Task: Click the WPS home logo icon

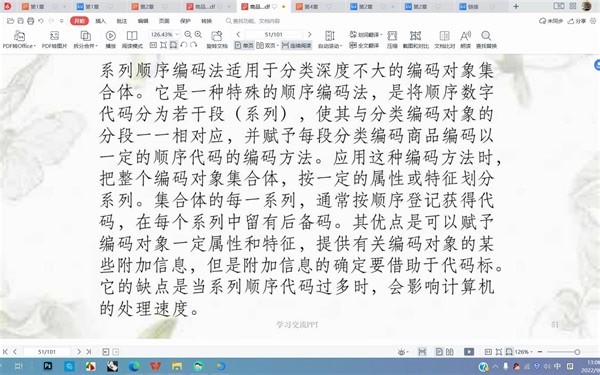Action: pyautogui.click(x=7, y=6)
